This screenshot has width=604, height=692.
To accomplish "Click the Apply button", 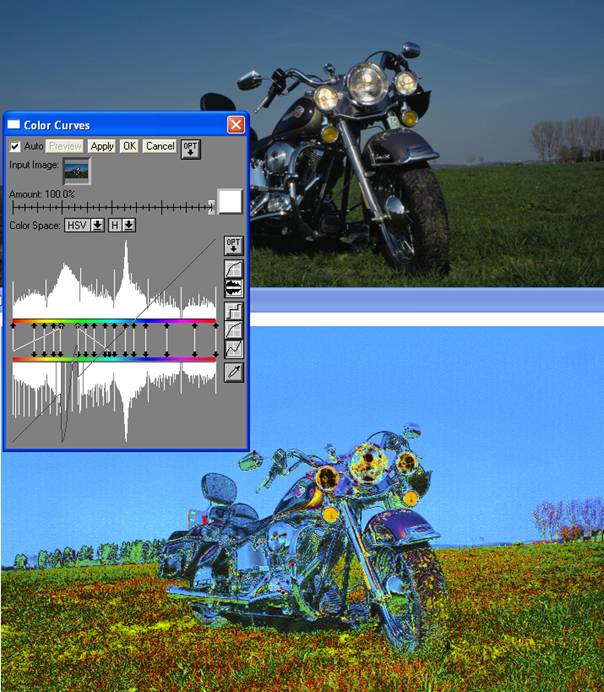I will [x=102, y=146].
